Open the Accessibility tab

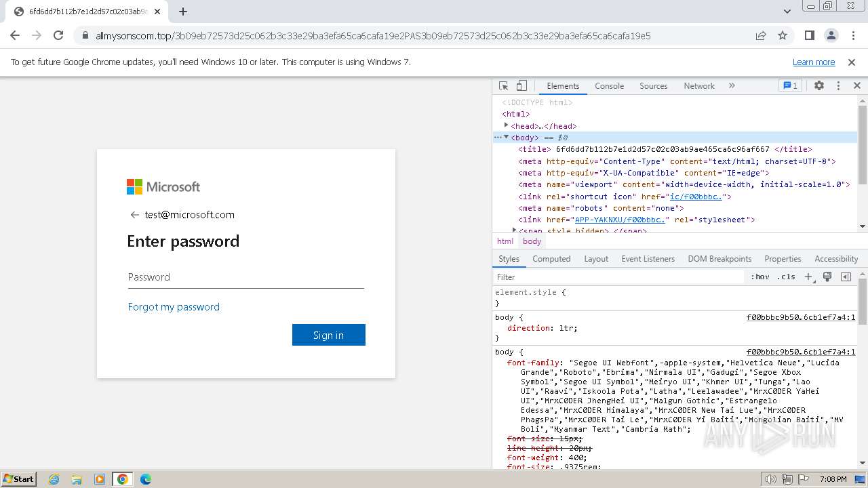(x=836, y=259)
